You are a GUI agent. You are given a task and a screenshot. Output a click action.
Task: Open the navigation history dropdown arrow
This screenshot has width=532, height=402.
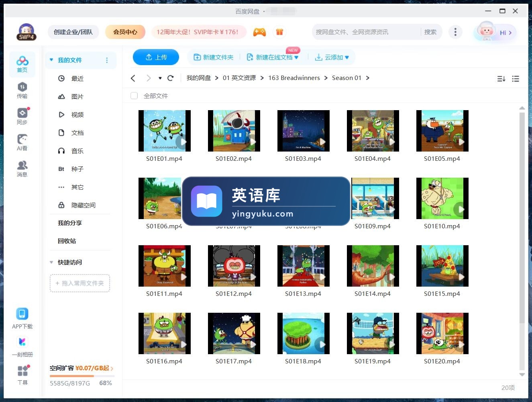160,78
